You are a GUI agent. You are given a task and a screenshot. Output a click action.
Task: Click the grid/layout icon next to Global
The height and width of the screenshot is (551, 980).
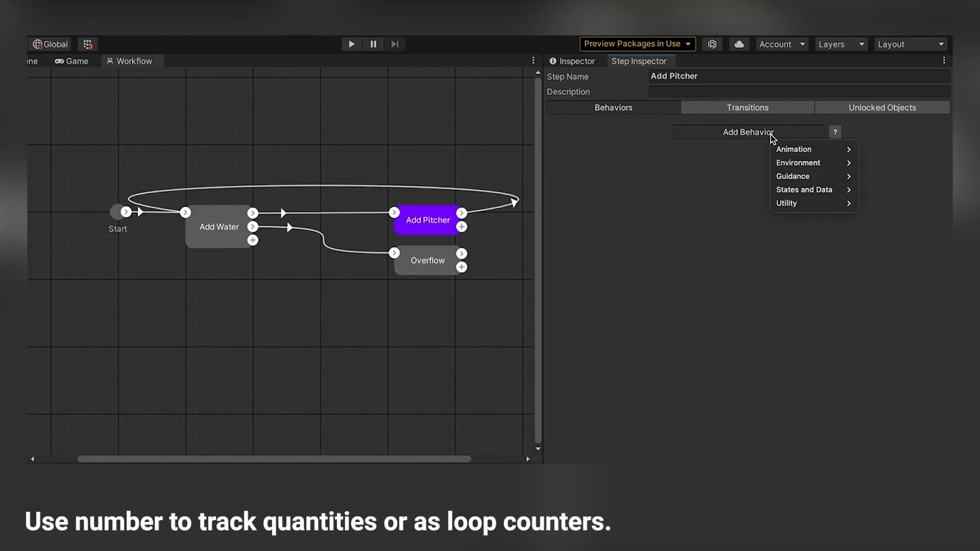click(x=88, y=44)
